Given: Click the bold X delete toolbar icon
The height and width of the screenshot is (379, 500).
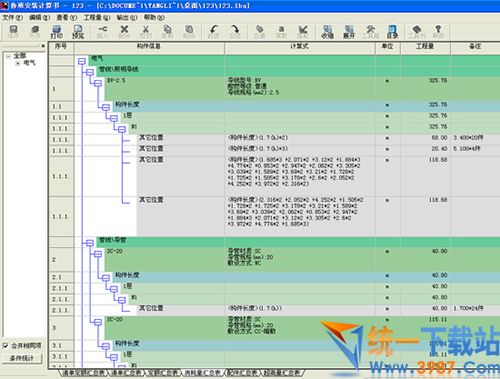Looking at the screenshot, I should coord(124,32).
